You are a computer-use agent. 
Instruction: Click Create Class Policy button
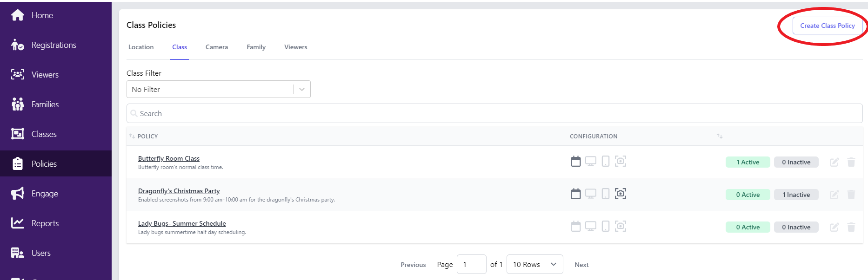coord(827,26)
